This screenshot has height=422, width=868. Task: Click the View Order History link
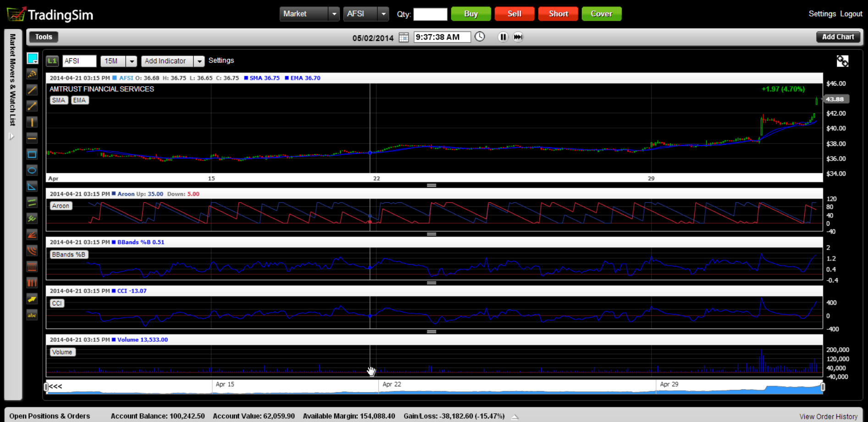828,416
